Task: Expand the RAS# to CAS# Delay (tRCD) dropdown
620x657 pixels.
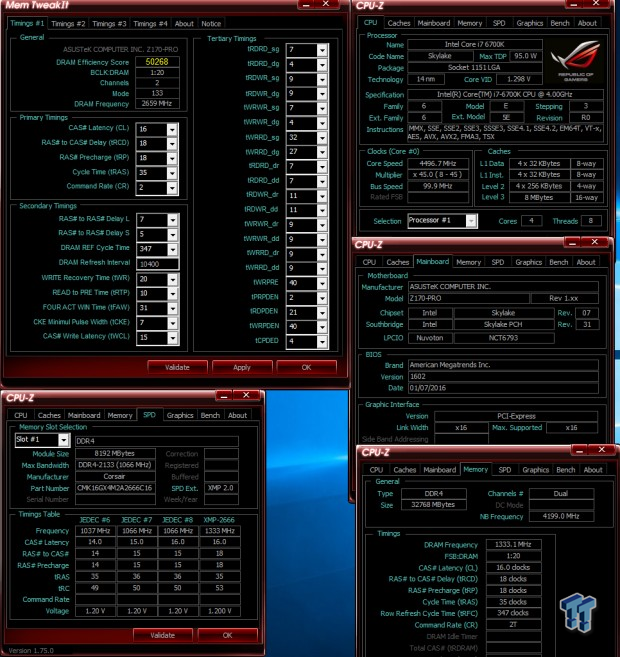Action: 172,144
